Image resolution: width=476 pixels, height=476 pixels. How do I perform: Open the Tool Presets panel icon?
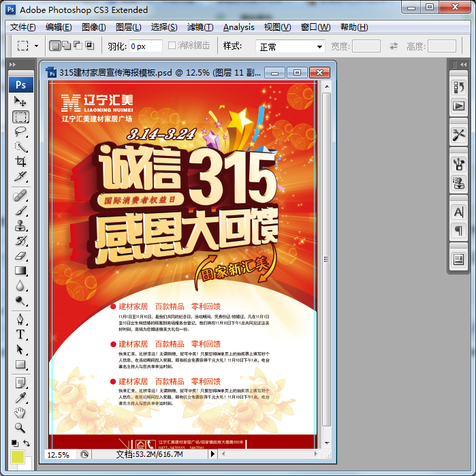click(458, 135)
